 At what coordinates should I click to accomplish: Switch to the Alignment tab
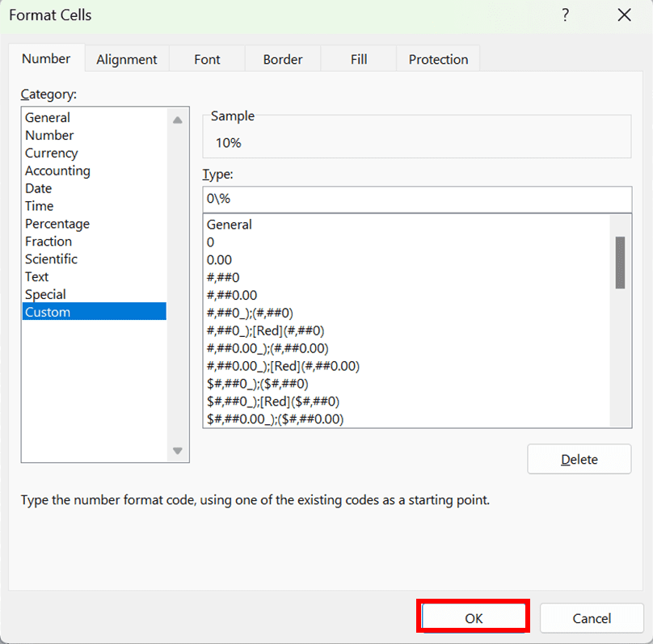click(x=127, y=60)
